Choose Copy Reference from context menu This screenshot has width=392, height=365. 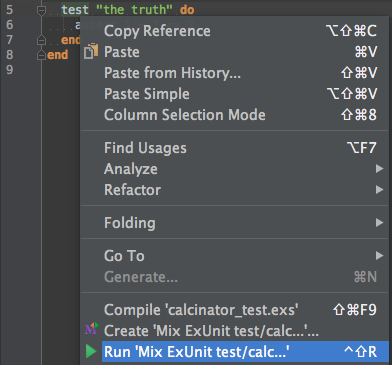tap(235, 31)
